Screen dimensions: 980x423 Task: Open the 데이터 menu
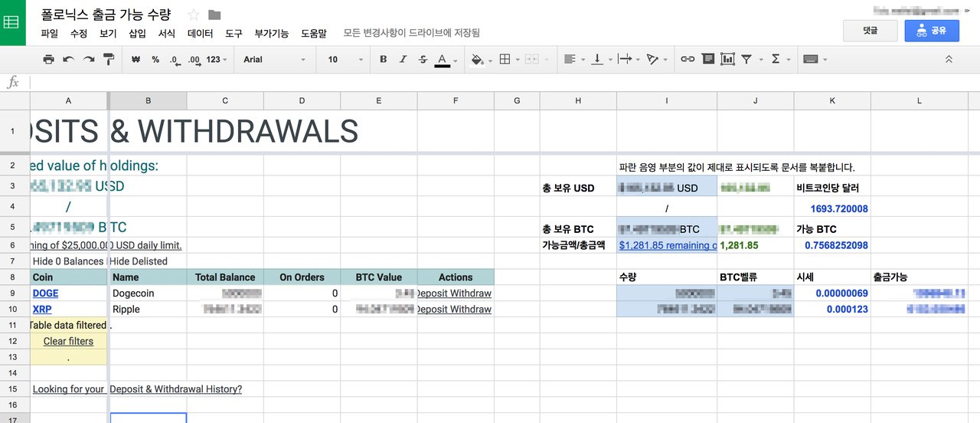point(201,33)
